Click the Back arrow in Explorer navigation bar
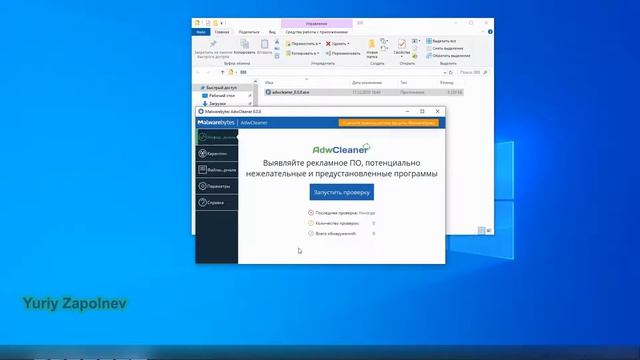The height and width of the screenshot is (360, 640). pos(198,72)
